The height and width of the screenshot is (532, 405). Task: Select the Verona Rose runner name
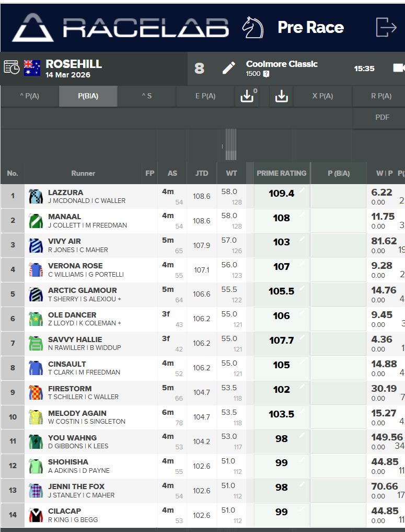click(75, 266)
